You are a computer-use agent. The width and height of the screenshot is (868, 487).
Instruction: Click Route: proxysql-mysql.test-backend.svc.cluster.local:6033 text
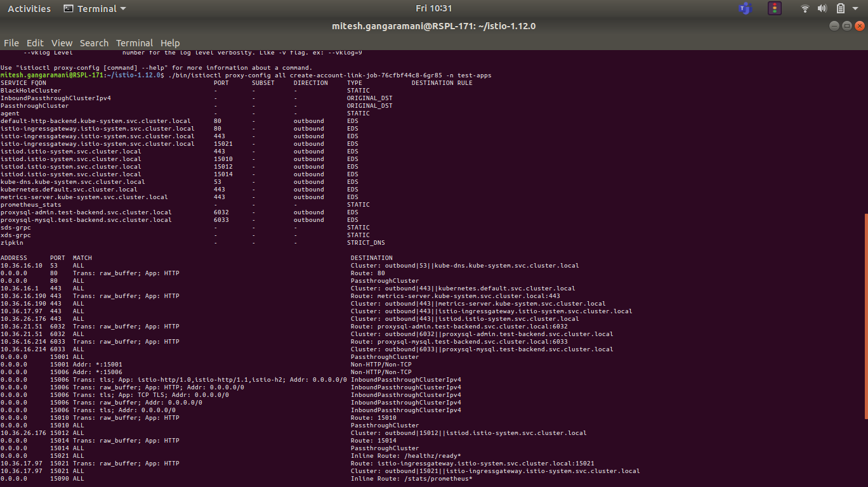pyautogui.click(x=459, y=342)
